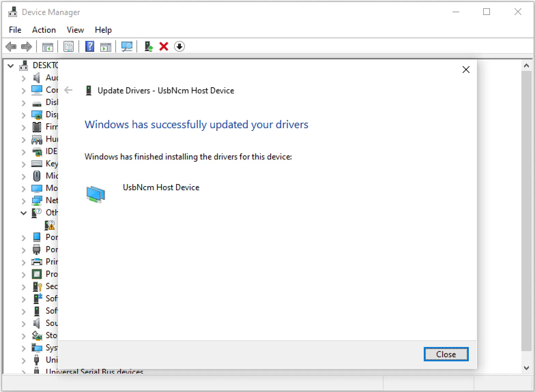Select the Firmware chip category icon
The image size is (535, 392).
coord(37,127)
